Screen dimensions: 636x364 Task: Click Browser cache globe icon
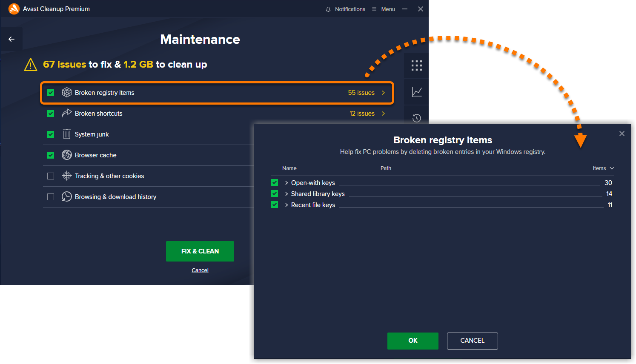[67, 155]
